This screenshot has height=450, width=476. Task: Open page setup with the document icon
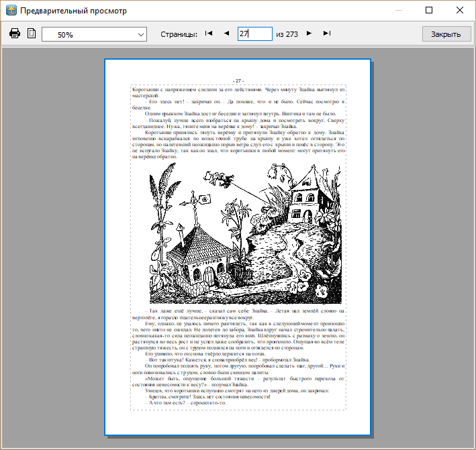tap(32, 34)
